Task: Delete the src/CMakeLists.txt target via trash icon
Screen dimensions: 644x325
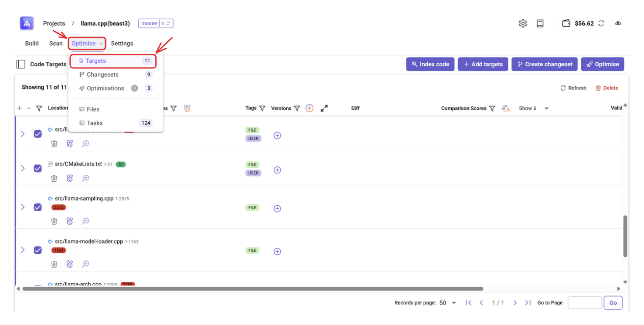Action: click(x=54, y=178)
